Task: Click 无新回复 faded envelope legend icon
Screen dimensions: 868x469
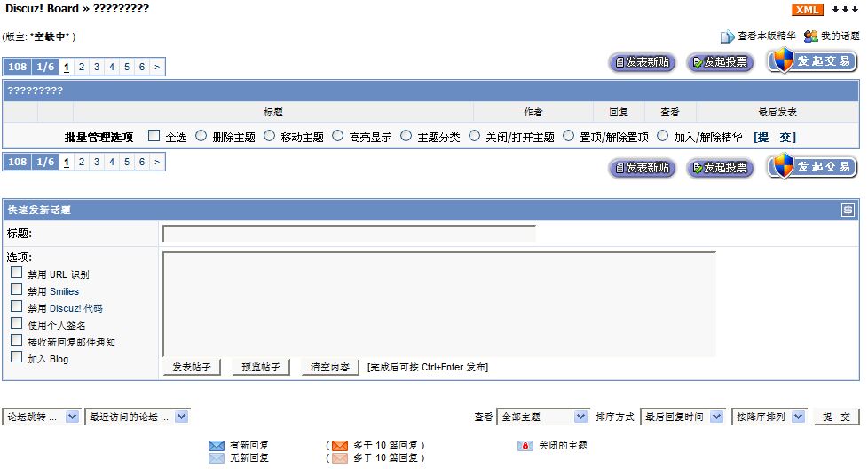Action: (x=217, y=458)
